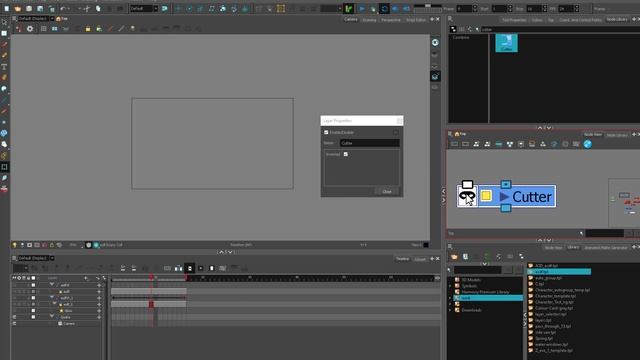
Task: Click the Play button in the playback toolbar
Action: pos(362,8)
